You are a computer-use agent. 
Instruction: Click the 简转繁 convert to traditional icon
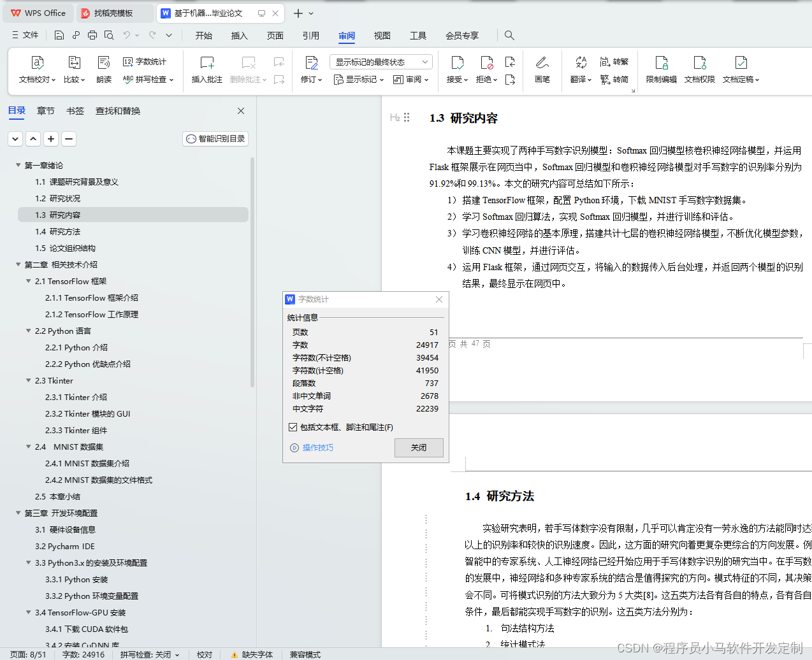[x=614, y=61]
